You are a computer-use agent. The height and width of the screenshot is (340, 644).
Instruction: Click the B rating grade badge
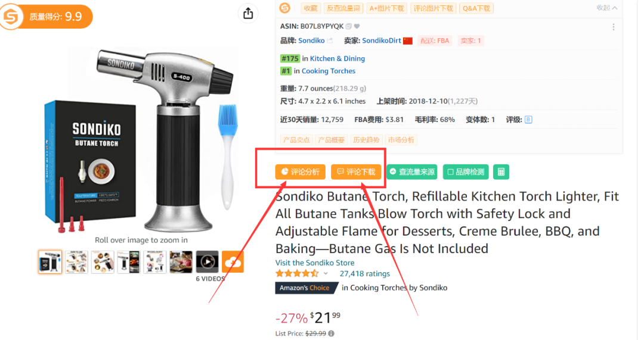[528, 120]
